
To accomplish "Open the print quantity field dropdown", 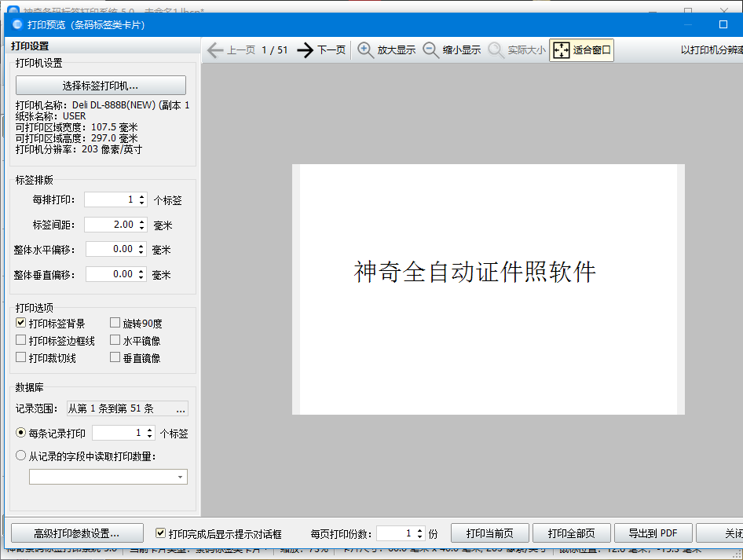I will 180,477.
